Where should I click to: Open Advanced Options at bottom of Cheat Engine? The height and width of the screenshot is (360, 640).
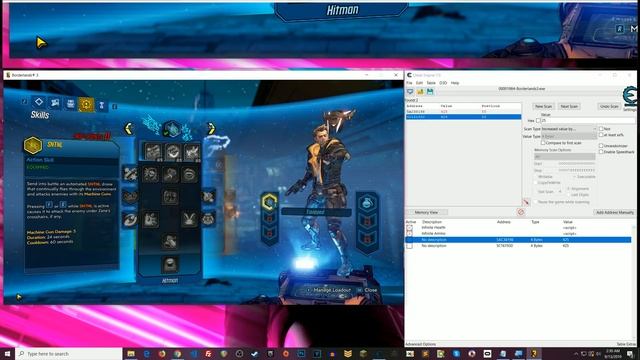[x=421, y=344]
